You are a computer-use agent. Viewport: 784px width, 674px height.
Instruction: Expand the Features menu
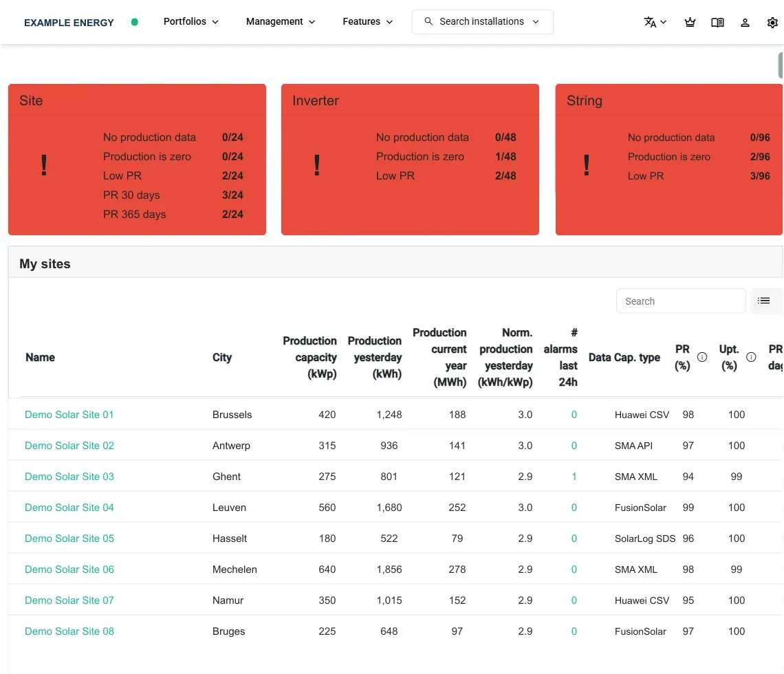[x=367, y=21]
